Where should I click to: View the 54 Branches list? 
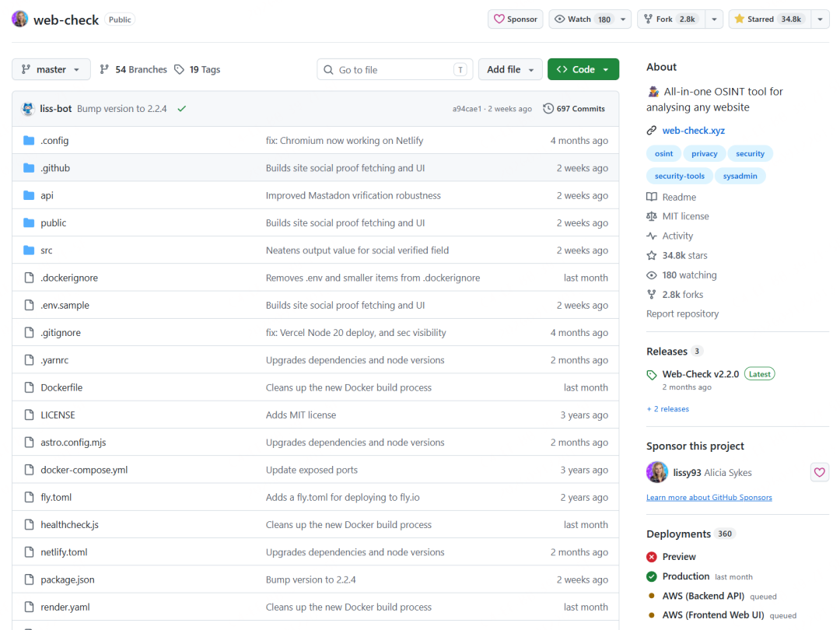click(134, 70)
